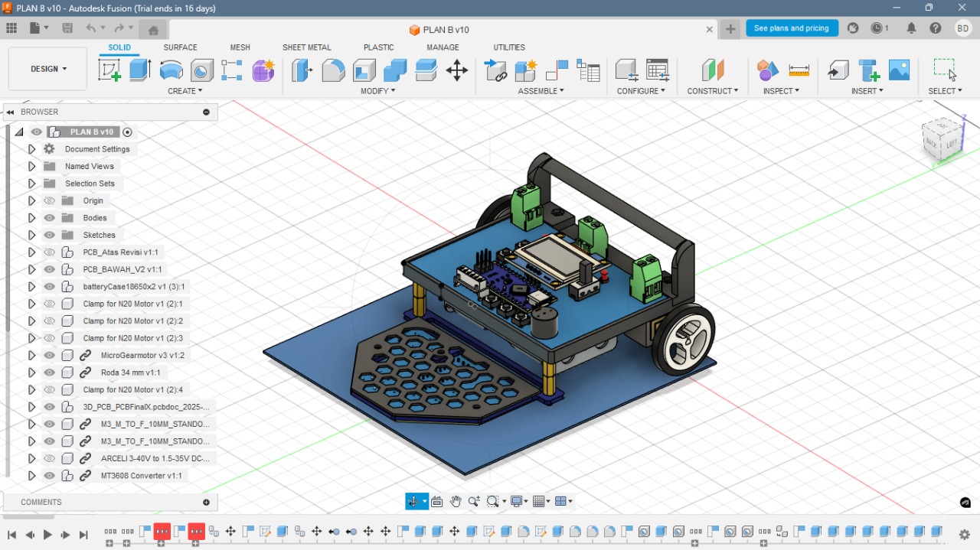Select the Create Sketch tool
The height and width of the screenshot is (550, 980).
(x=109, y=70)
